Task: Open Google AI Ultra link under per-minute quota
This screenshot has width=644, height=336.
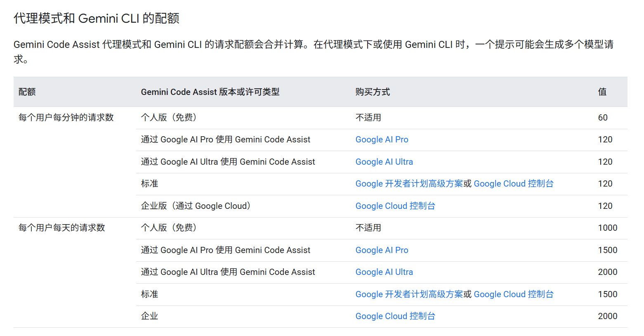Action: tap(384, 162)
